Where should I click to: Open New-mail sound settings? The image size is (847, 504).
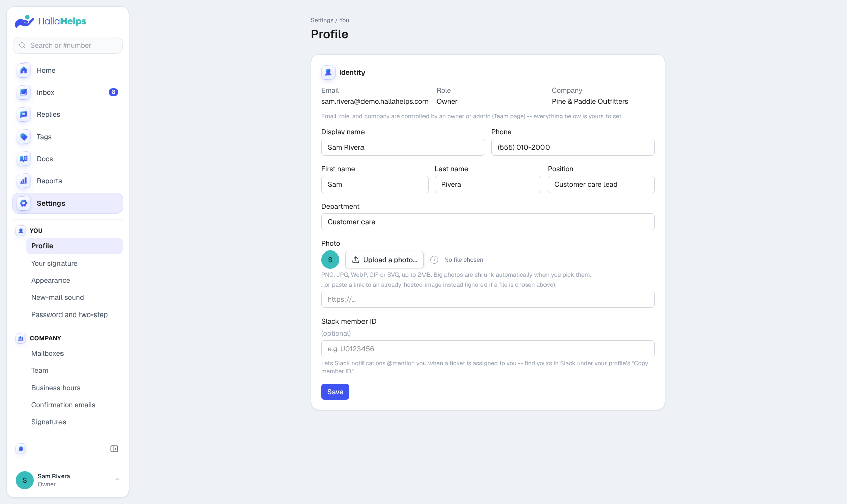pos(74,297)
